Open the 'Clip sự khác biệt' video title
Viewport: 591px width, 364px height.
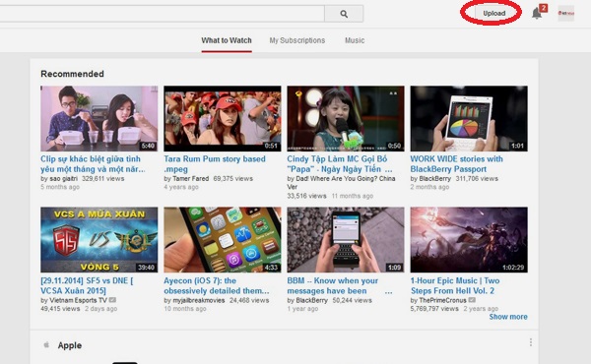(x=93, y=164)
